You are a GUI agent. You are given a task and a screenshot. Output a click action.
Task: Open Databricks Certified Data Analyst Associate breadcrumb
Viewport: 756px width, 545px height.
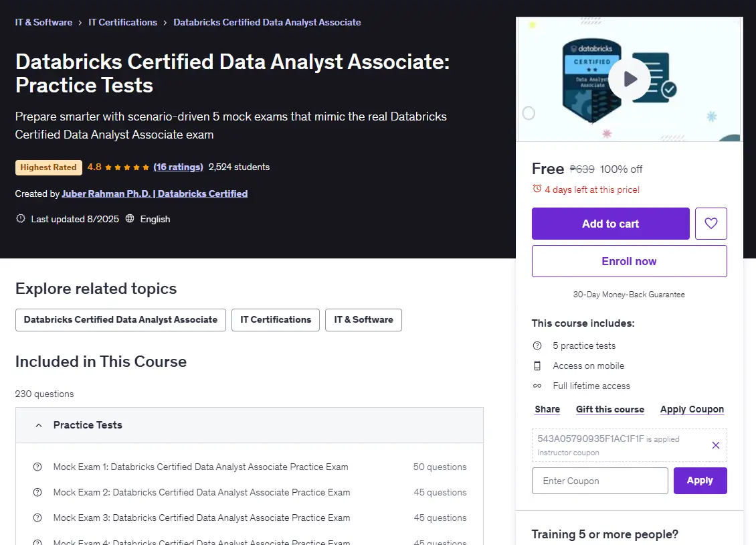(x=267, y=22)
